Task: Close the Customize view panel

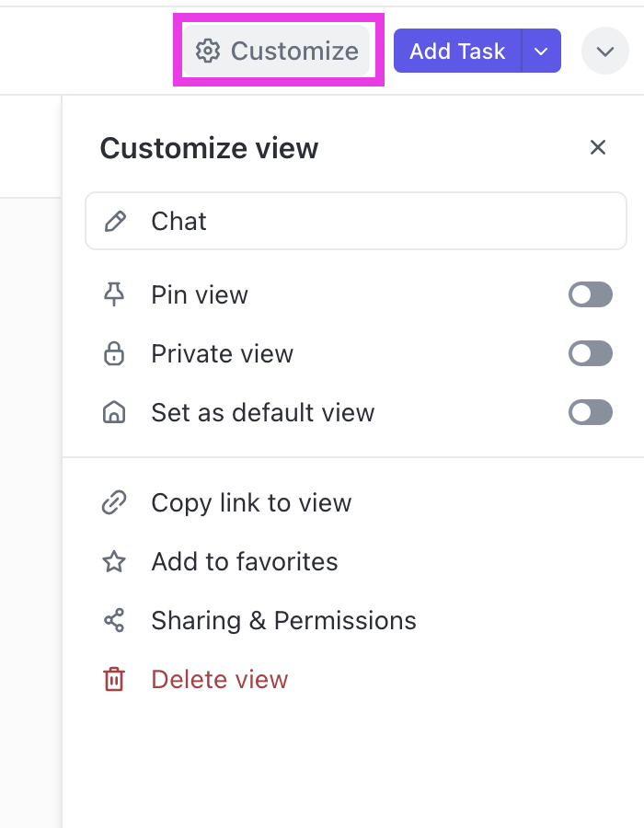Action: tap(598, 148)
